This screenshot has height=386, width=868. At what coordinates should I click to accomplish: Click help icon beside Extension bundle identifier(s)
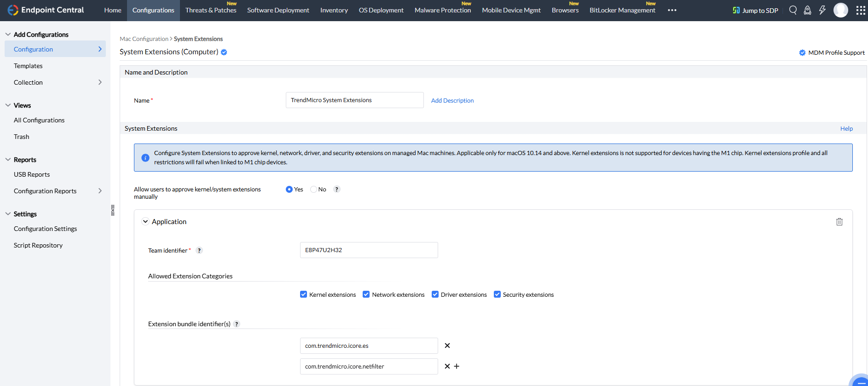(x=237, y=324)
